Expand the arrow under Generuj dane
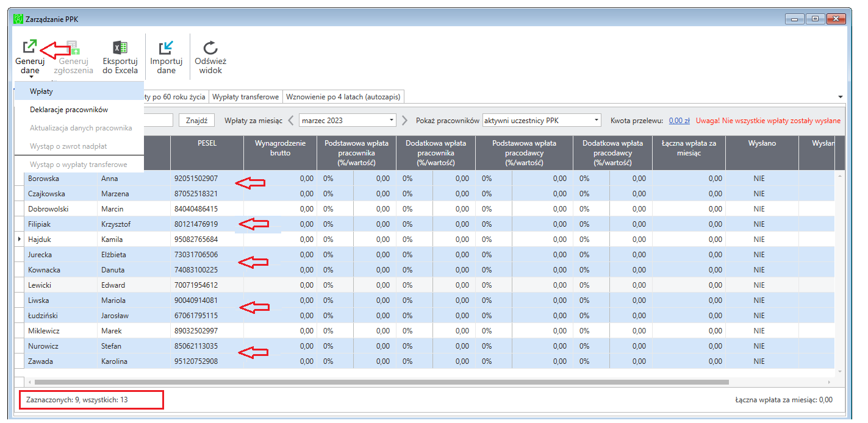 pos(29,77)
